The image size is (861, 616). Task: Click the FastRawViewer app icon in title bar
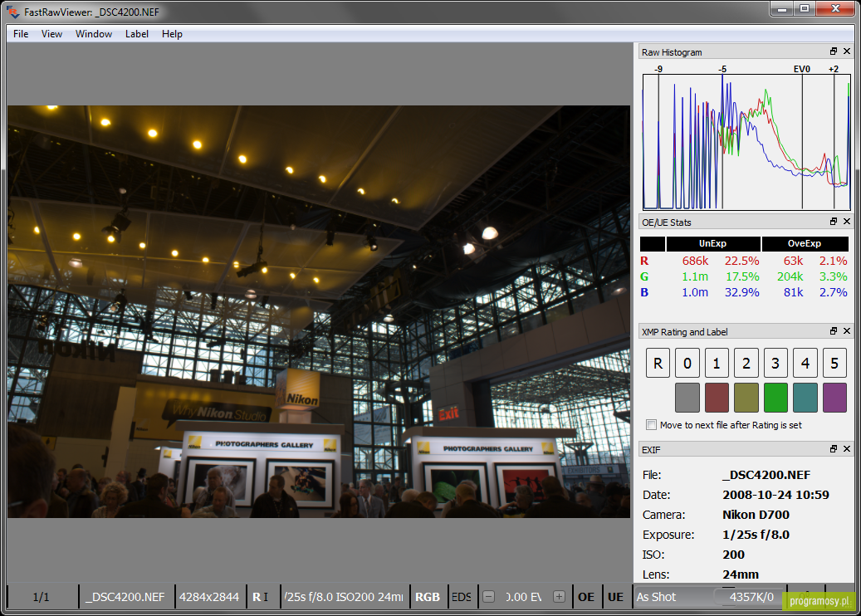click(x=13, y=12)
